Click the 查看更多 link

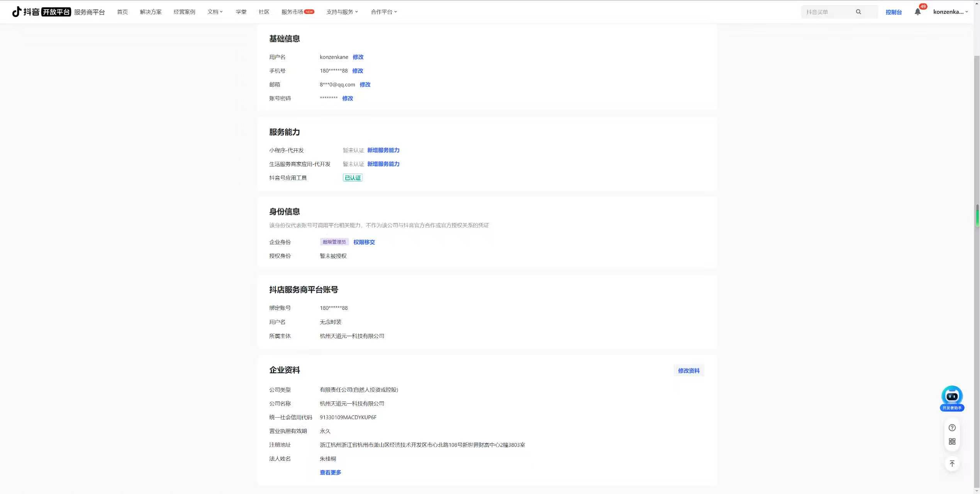330,472
